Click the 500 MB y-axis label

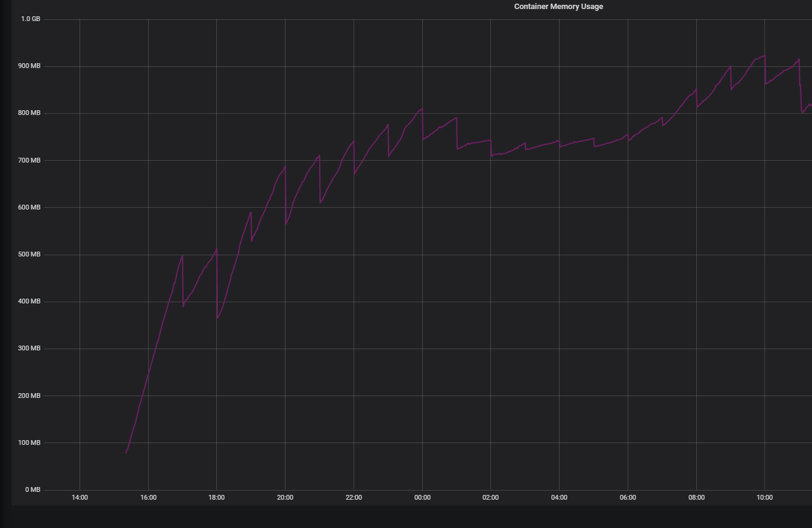coord(28,254)
